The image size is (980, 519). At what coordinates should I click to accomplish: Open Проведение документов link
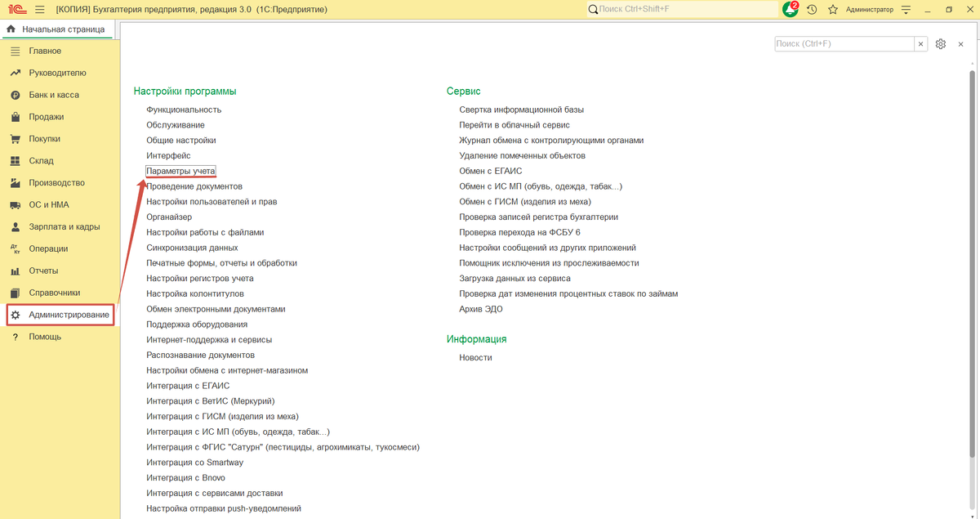194,186
